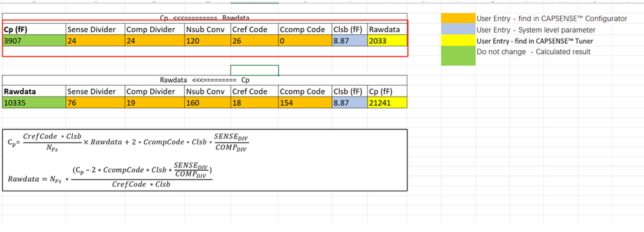Image resolution: width=644 pixels, height=232 pixels.
Task: Select Ccomp Code value 154
Action: [x=305, y=102]
